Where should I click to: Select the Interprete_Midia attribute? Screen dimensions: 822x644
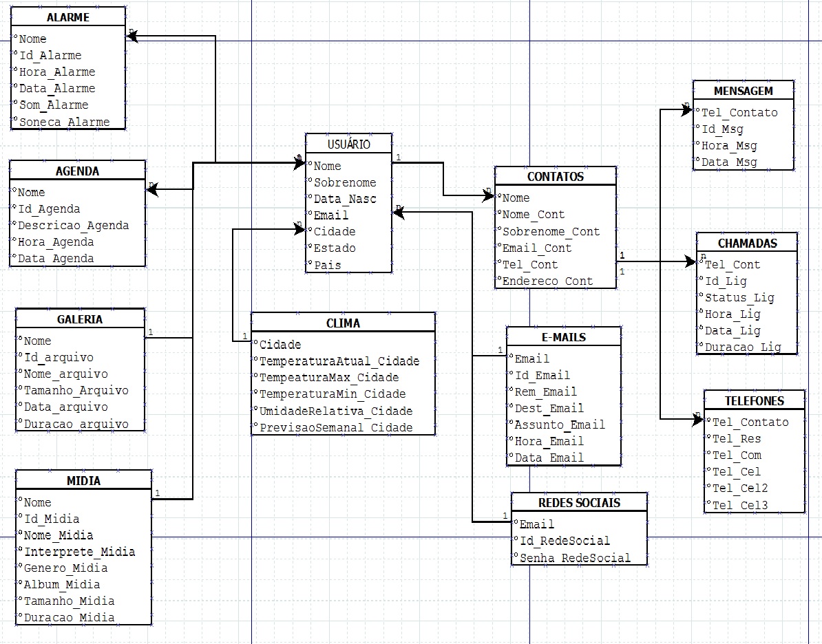tap(80, 552)
